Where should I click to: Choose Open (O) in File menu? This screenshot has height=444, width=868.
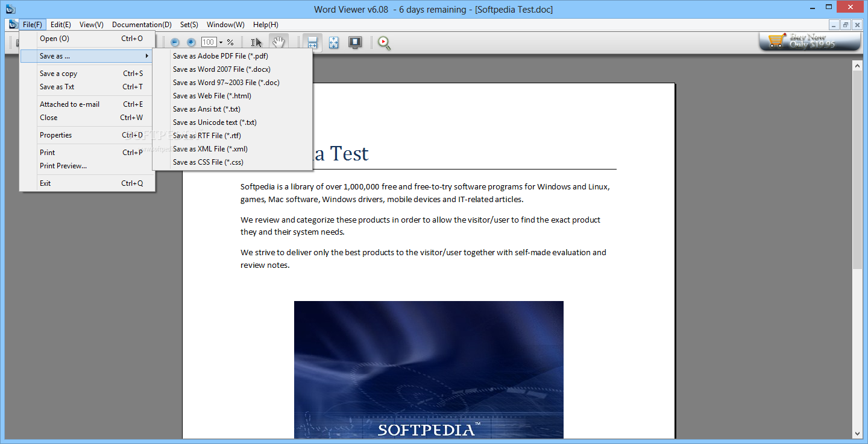coord(87,39)
